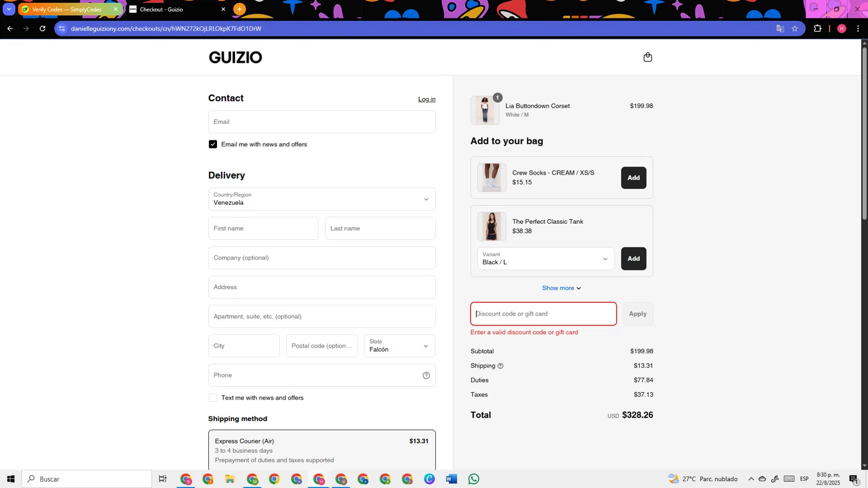Expand Show more recommendations
The width and height of the screenshot is (868, 488).
click(x=561, y=288)
